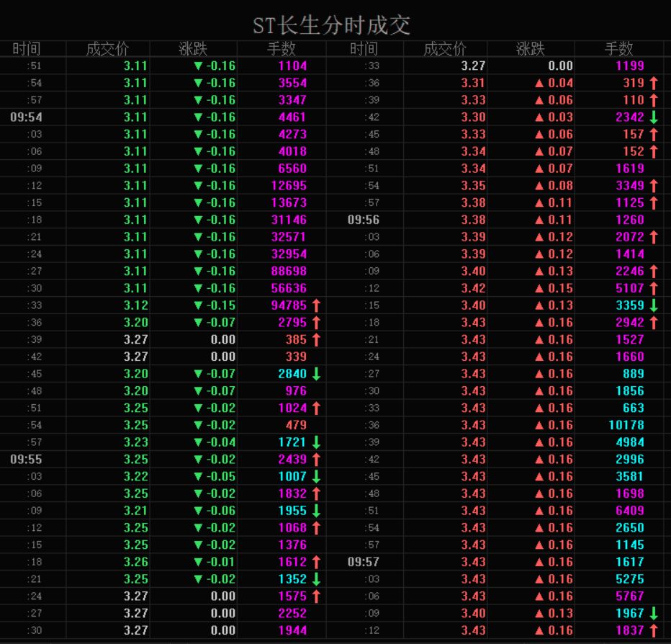Select the volume value 1104
This screenshot has height=644, width=671.
point(292,66)
